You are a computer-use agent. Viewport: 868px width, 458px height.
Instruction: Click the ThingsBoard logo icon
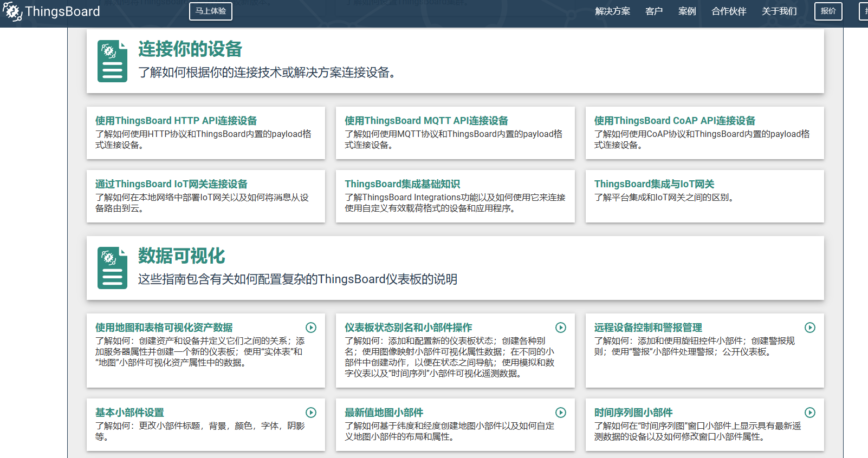[12, 11]
